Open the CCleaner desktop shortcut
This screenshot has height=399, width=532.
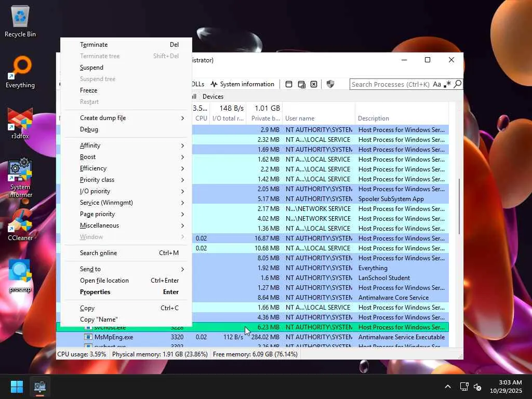coord(20,225)
